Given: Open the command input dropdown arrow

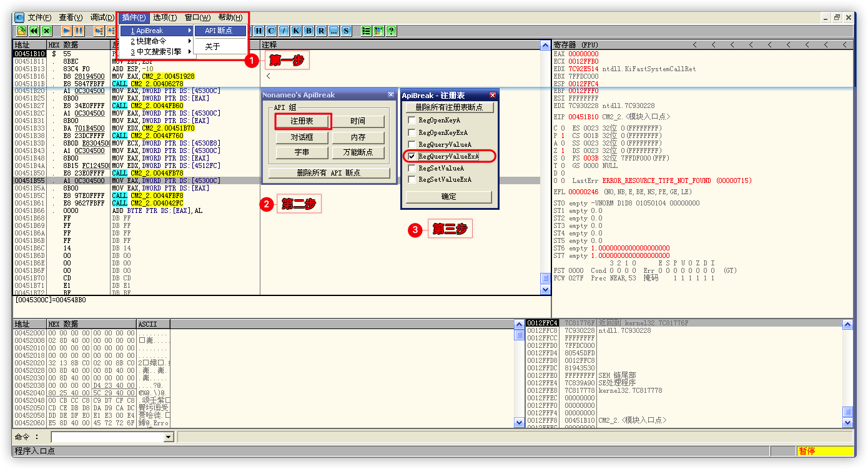Looking at the screenshot, I should (x=168, y=437).
